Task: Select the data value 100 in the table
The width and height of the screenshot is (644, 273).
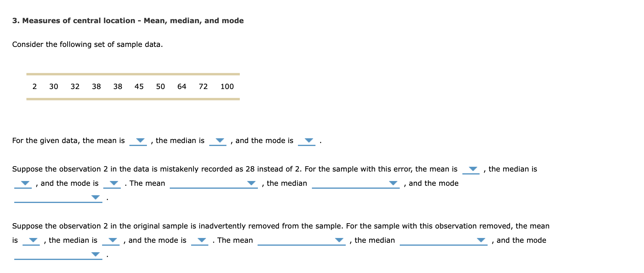Action: pyautogui.click(x=227, y=86)
